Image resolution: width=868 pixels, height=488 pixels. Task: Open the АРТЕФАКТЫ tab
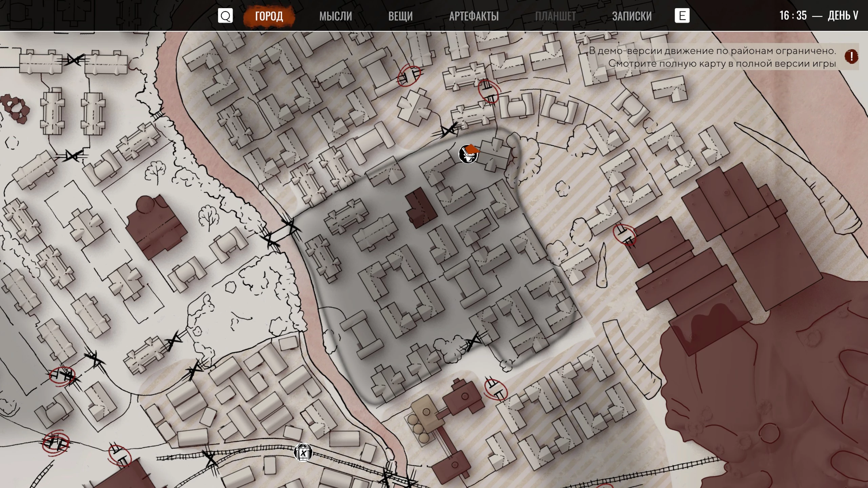pyautogui.click(x=474, y=16)
